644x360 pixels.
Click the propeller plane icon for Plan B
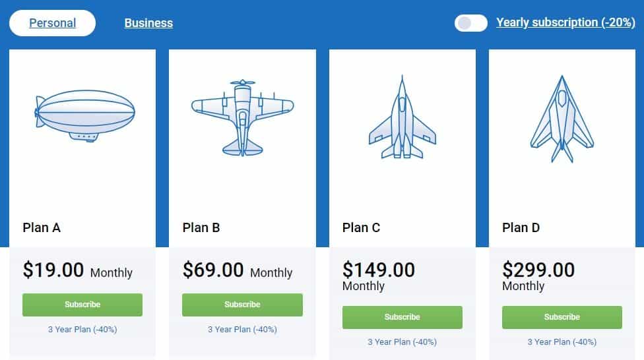pyautogui.click(x=242, y=117)
